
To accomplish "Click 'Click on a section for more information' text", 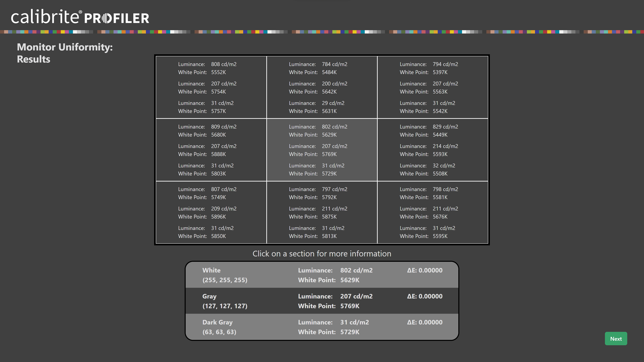I will [322, 254].
